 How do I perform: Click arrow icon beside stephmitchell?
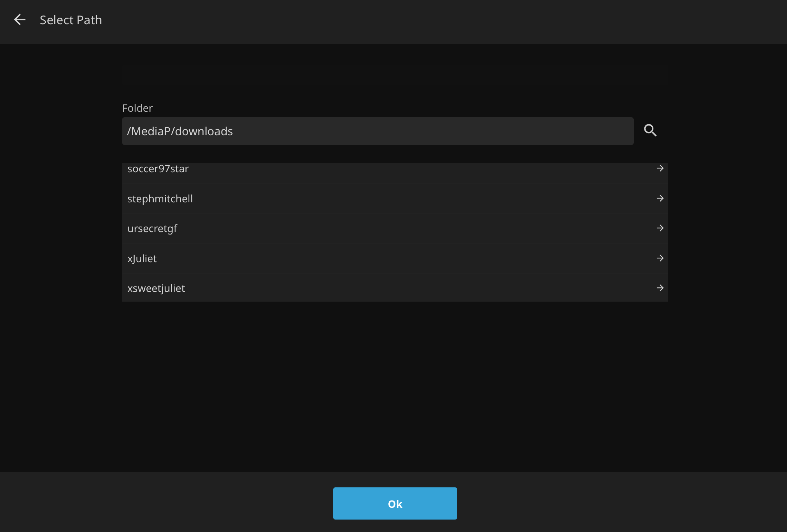pos(660,198)
